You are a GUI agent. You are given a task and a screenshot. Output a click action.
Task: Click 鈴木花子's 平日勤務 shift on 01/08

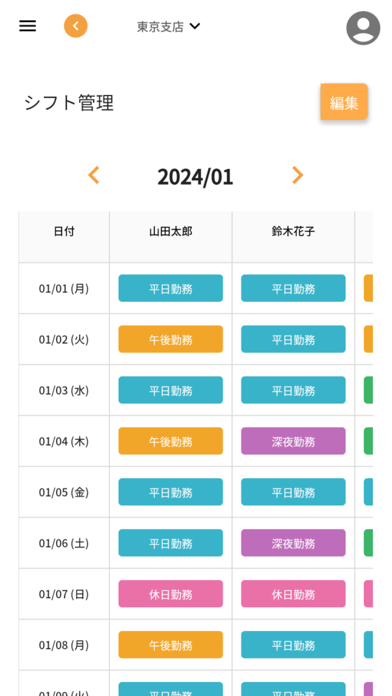[293, 645]
